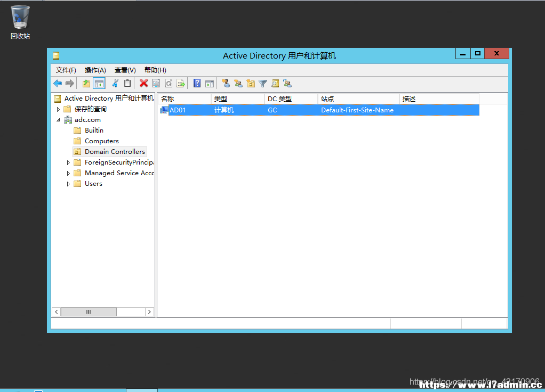
Task: Open the 操作(A) menu
Action: point(95,70)
